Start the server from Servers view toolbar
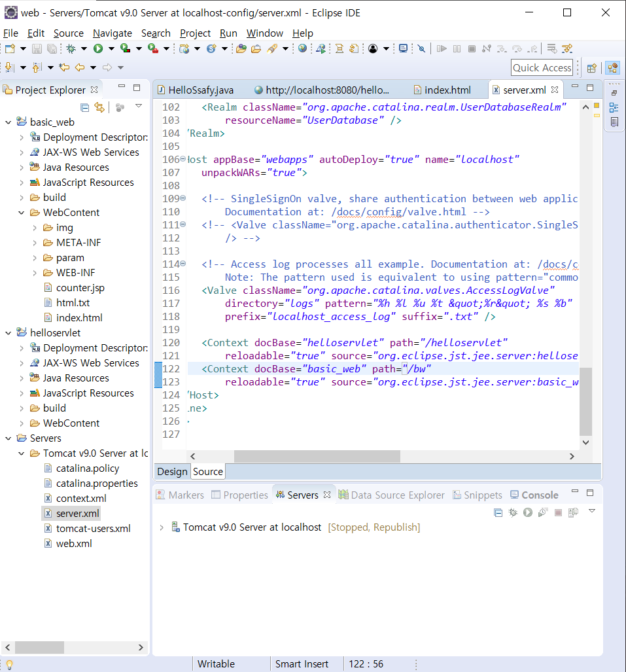626x672 pixels. click(x=528, y=512)
